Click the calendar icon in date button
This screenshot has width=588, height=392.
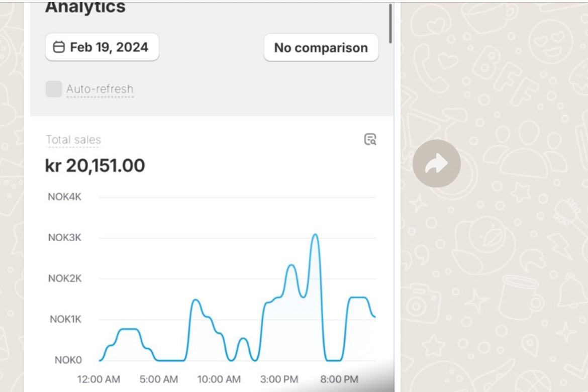coord(59,47)
